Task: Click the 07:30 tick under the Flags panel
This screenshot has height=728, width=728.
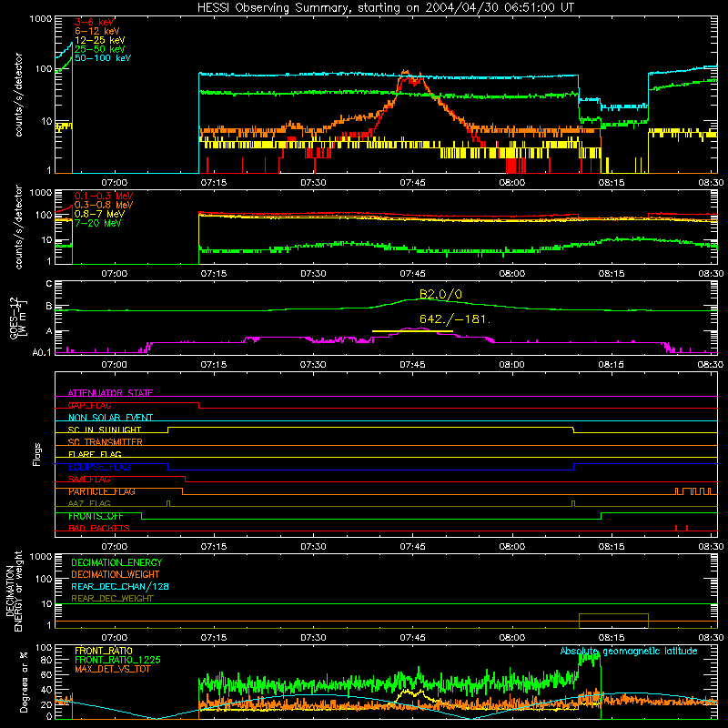Action: (313, 547)
